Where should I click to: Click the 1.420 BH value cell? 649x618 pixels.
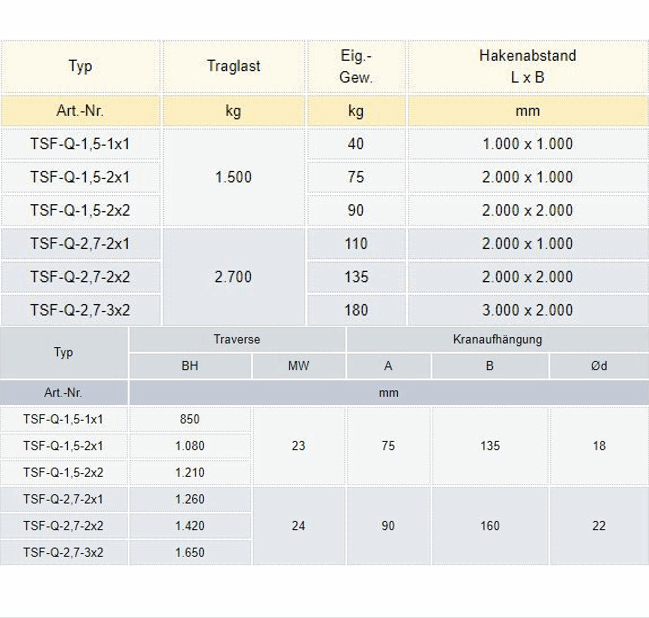click(189, 525)
